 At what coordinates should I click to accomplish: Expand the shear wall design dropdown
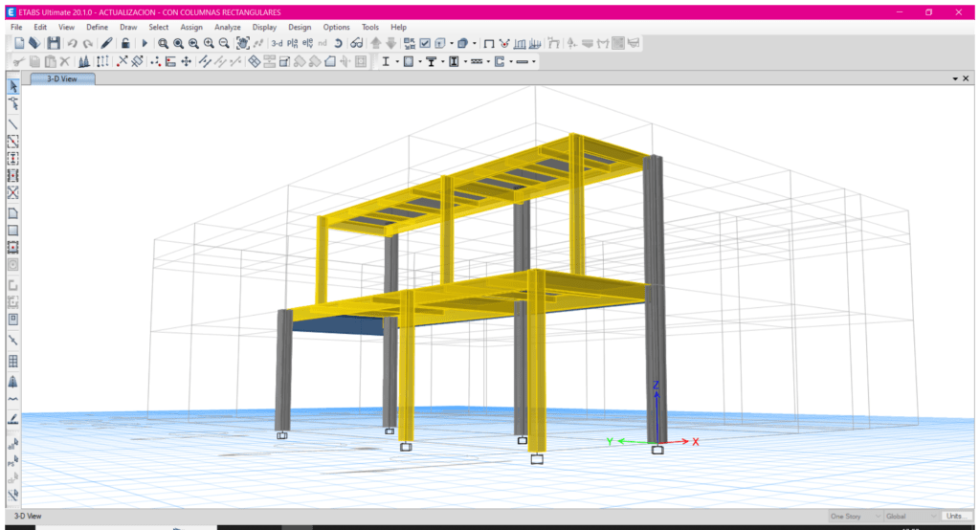click(511, 61)
